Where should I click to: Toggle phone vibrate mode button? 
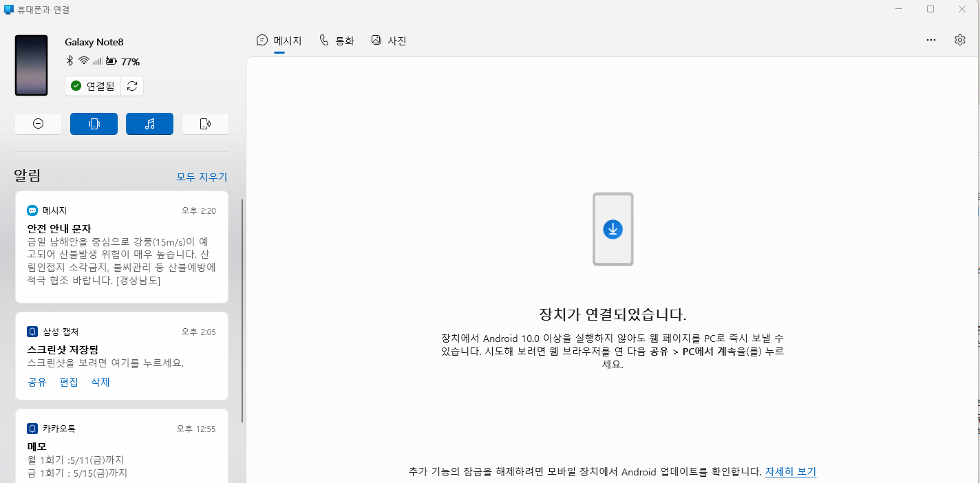point(94,124)
